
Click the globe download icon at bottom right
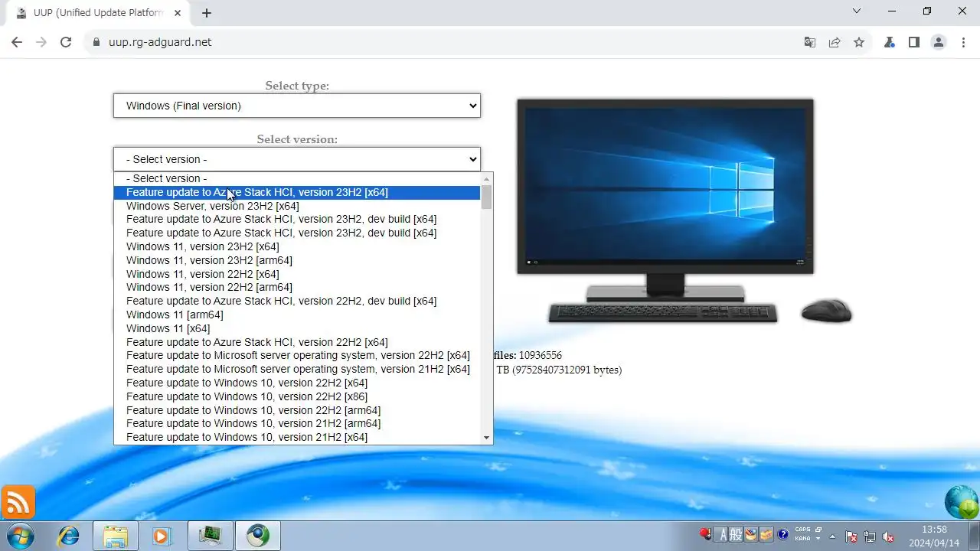point(961,503)
